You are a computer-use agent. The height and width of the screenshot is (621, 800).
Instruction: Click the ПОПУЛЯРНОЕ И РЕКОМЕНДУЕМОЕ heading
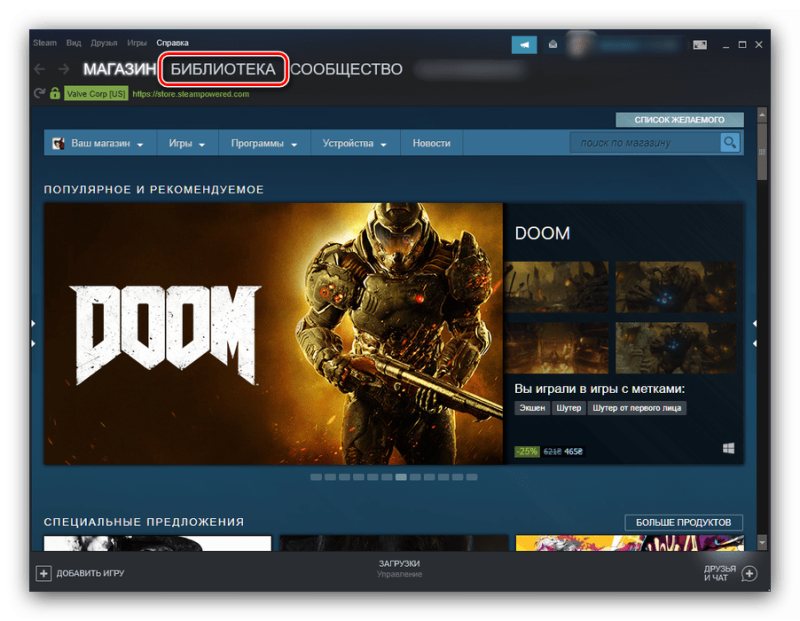tap(154, 190)
